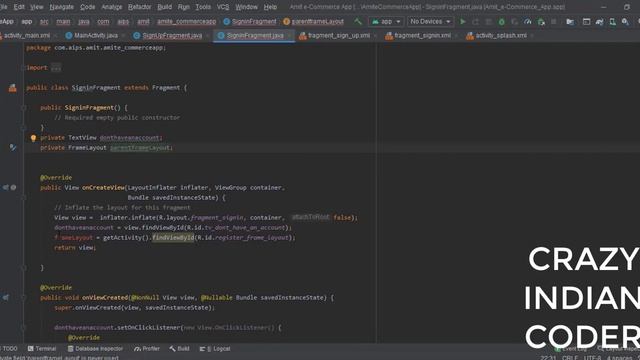
Task: Open the Profiler tool window
Action: point(147,349)
